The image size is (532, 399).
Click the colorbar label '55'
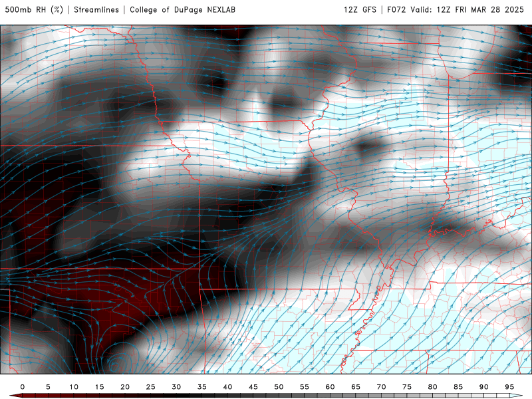click(x=305, y=387)
